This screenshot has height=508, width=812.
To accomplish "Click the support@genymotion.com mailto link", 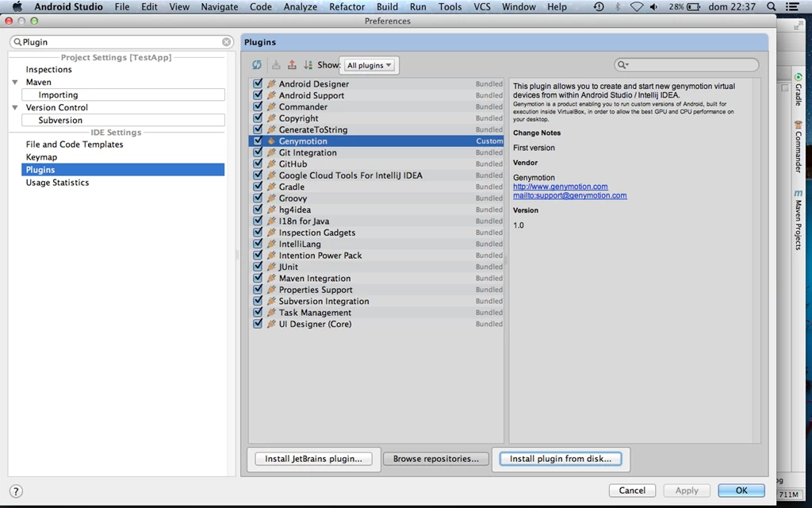I will click(x=569, y=195).
